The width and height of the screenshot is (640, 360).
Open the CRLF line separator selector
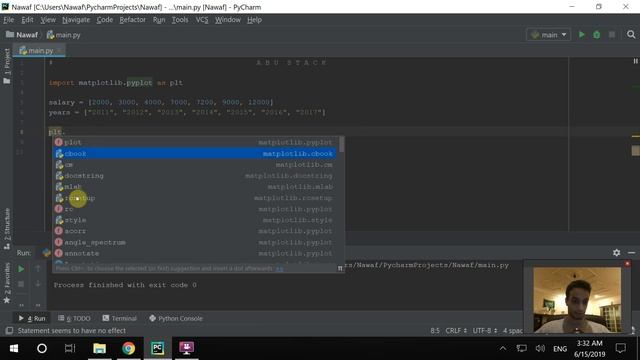click(x=456, y=331)
